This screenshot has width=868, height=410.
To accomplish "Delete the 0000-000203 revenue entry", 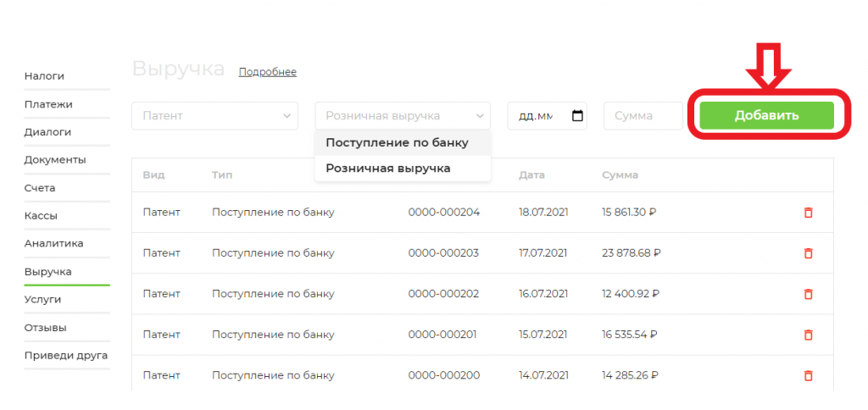I will click(808, 253).
